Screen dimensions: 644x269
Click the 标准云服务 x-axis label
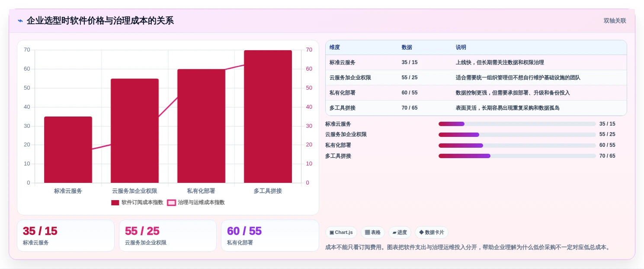point(68,191)
